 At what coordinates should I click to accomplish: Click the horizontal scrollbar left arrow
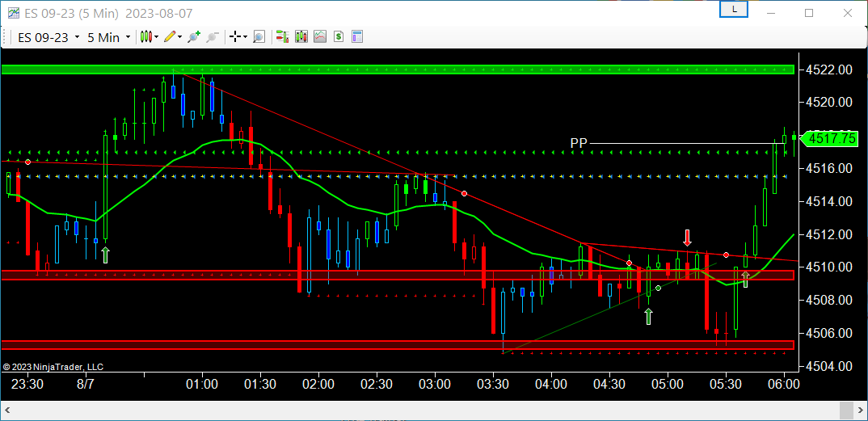click(x=8, y=410)
